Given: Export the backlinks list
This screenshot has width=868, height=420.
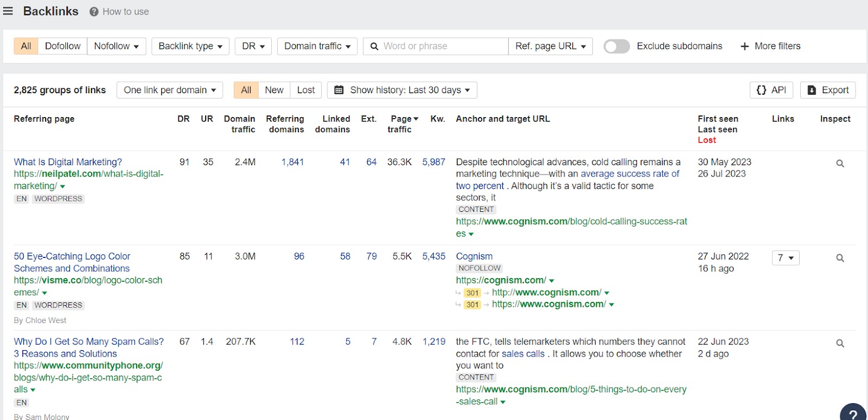Looking at the screenshot, I should pos(828,90).
